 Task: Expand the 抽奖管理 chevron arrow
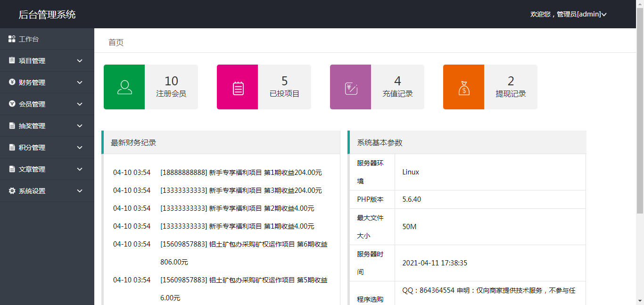pyautogui.click(x=80, y=126)
